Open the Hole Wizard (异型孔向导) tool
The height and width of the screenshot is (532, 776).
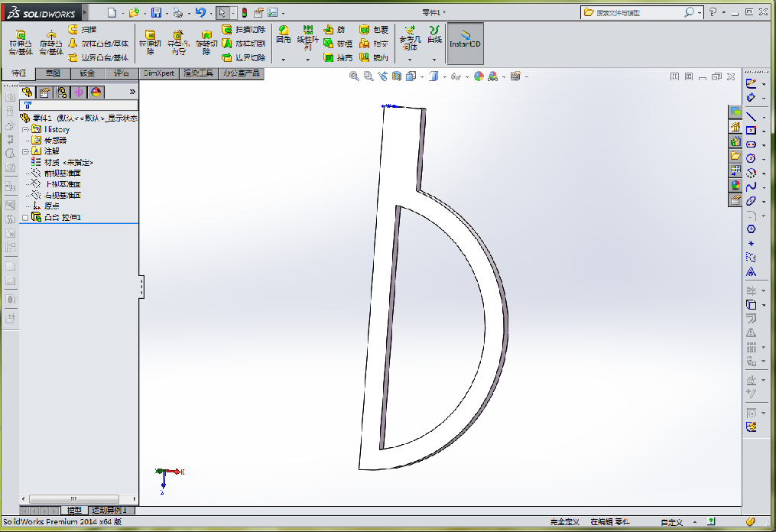[178, 43]
